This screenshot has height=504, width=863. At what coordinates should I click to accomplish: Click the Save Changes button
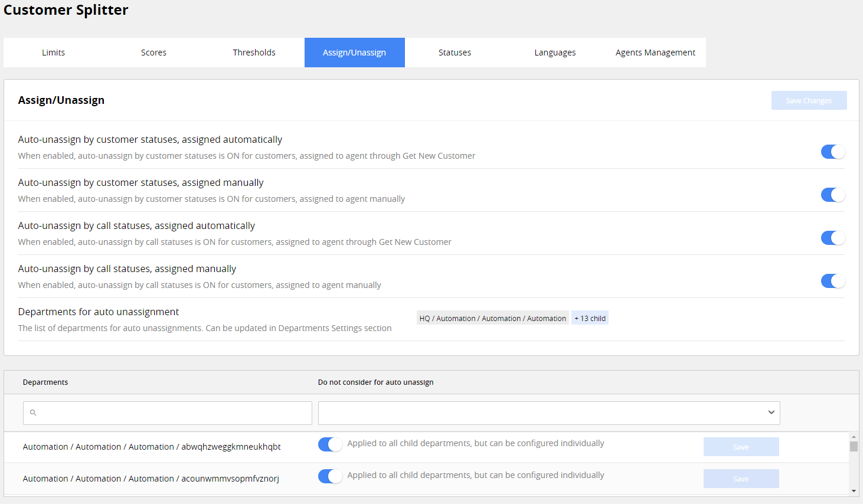[x=809, y=100]
